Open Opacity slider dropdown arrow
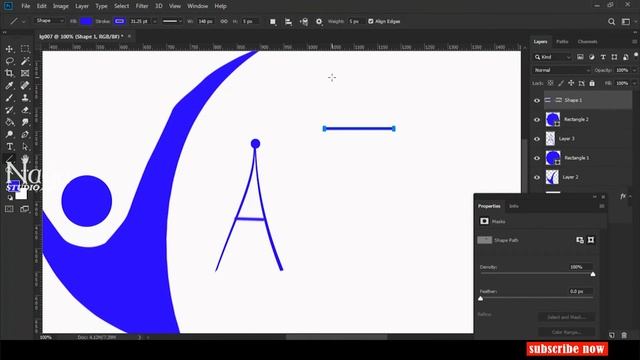Screen dimensions: 640x360 (633, 70)
